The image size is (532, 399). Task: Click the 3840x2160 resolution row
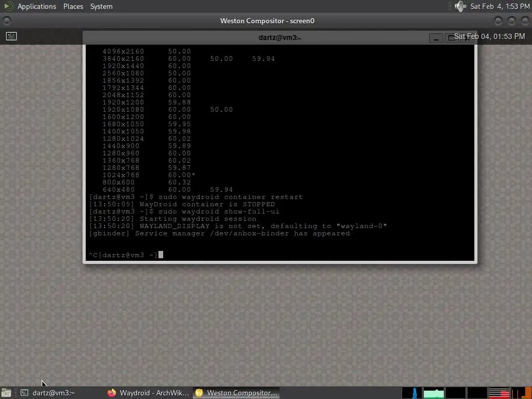coord(189,59)
